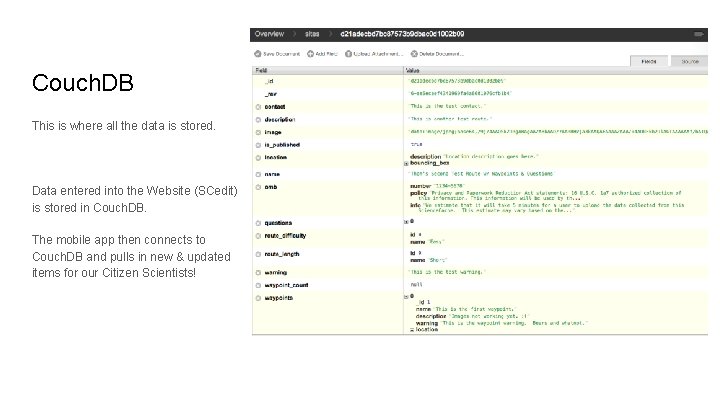Screen dimensions: 720x405
Task: Click the Save Document toolbar icon
Action: (x=258, y=54)
